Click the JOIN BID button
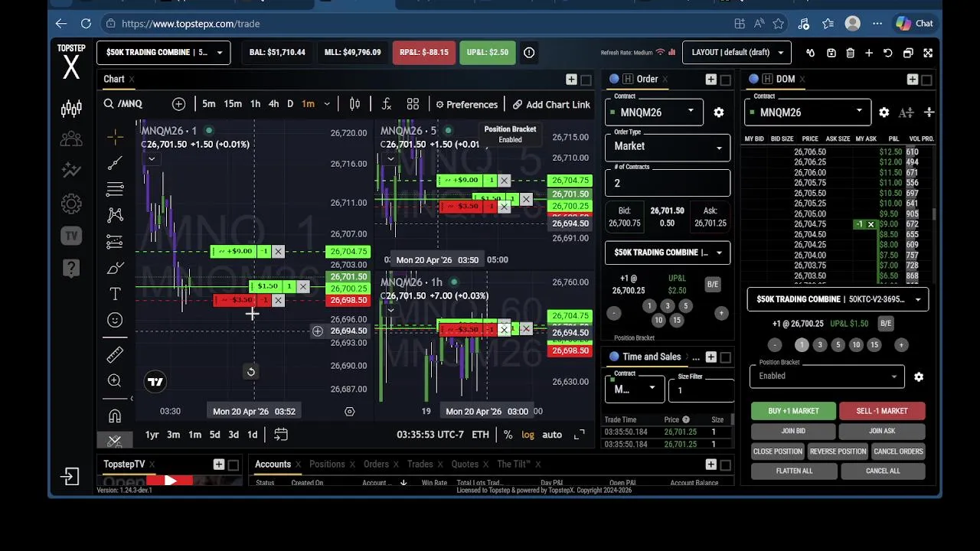Viewport: 980px width, 551px height. [793, 432]
